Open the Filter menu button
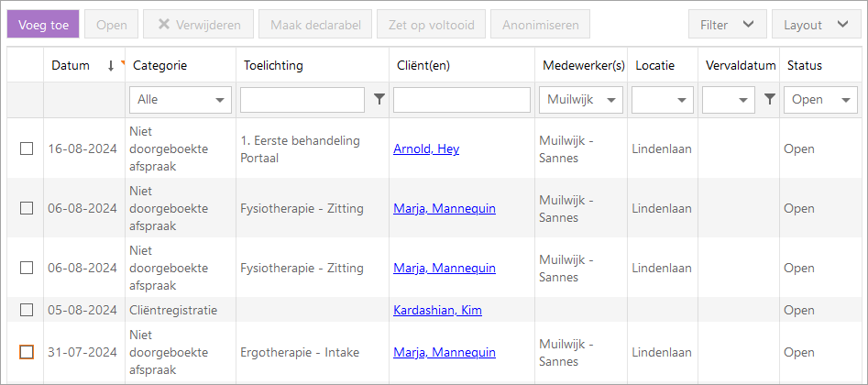The height and width of the screenshot is (385, 868). point(727,25)
